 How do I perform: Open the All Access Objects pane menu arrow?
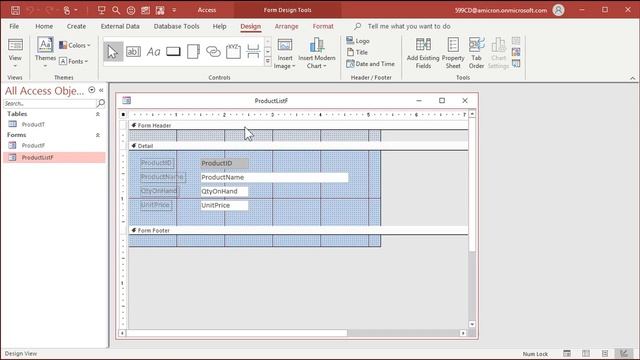tap(92, 90)
